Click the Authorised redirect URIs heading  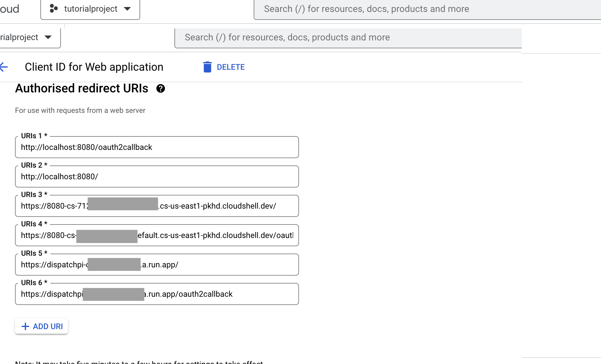[x=82, y=88]
